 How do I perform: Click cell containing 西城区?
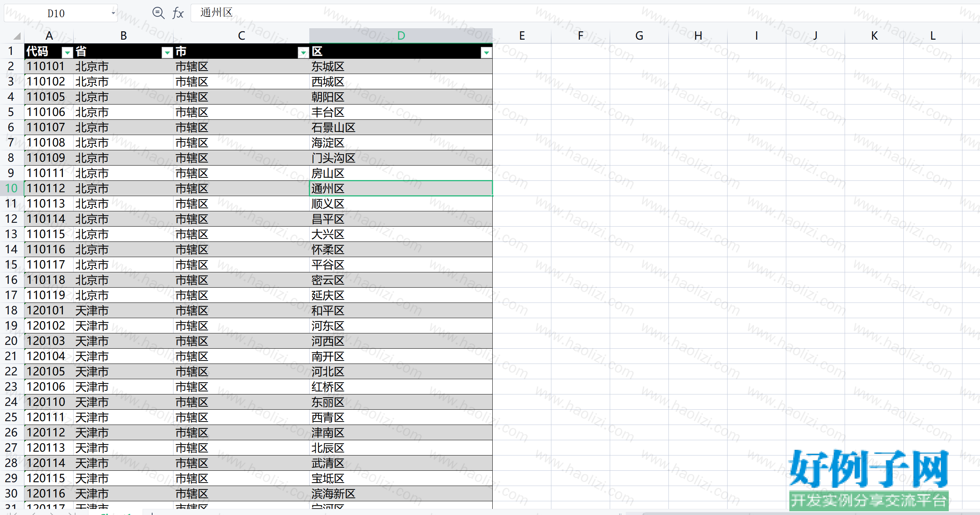(x=401, y=82)
